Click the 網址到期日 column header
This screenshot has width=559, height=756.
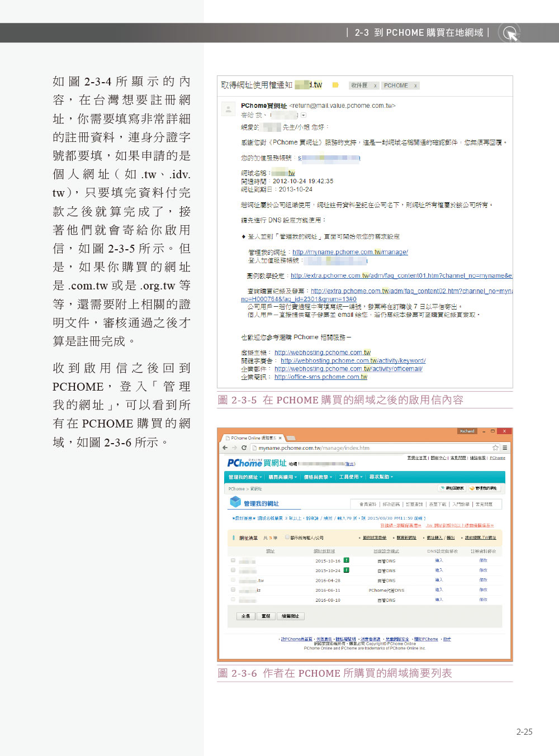pos(324,551)
